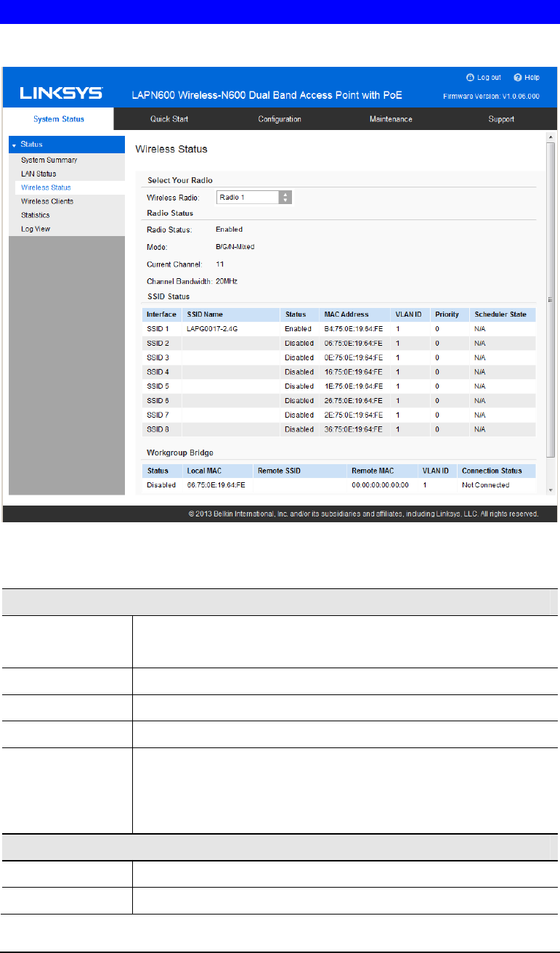Click the Wireless Radio stepper arrows
This screenshot has width=560, height=953.
tap(285, 198)
